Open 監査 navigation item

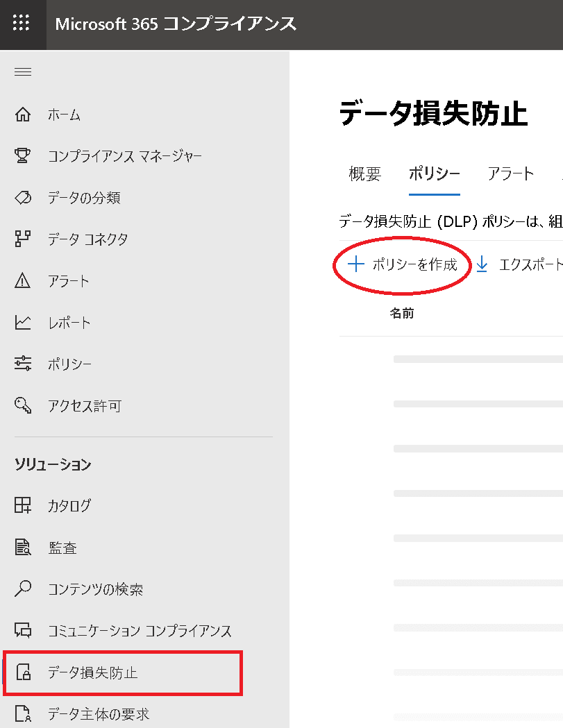point(62,548)
